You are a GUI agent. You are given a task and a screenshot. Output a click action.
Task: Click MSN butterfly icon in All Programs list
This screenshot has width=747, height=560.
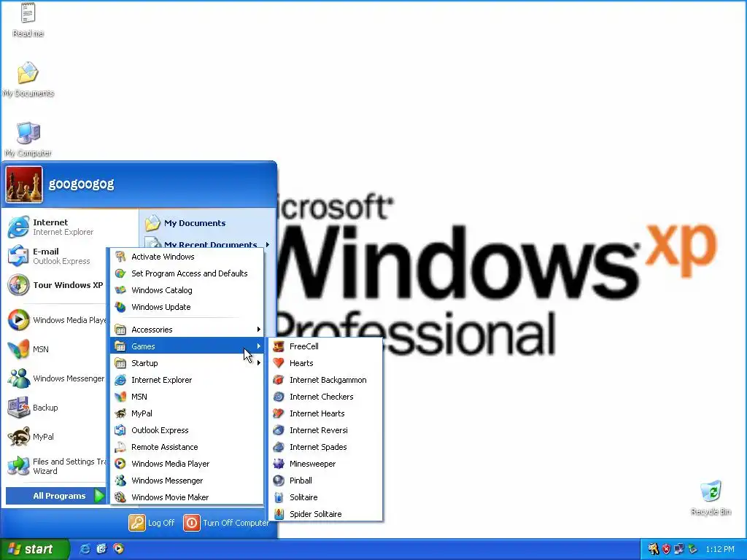point(120,396)
